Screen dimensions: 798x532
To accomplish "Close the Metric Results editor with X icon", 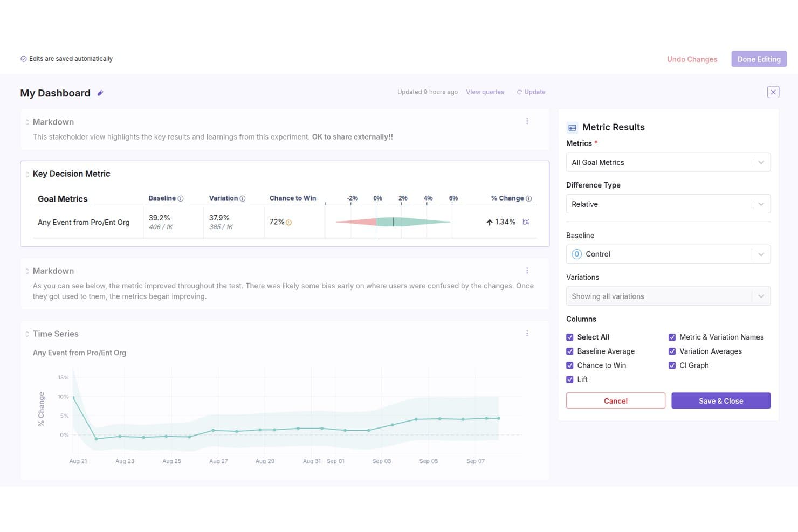I will coord(773,92).
